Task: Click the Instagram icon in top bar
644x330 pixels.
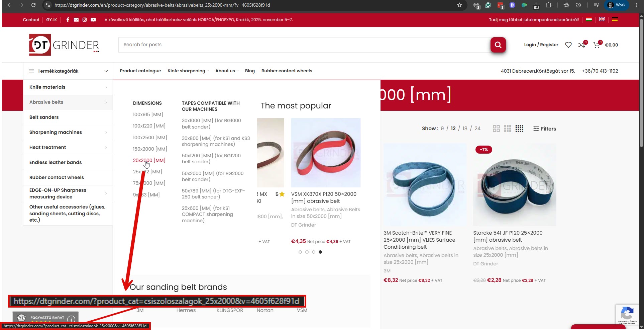Action: [85, 20]
